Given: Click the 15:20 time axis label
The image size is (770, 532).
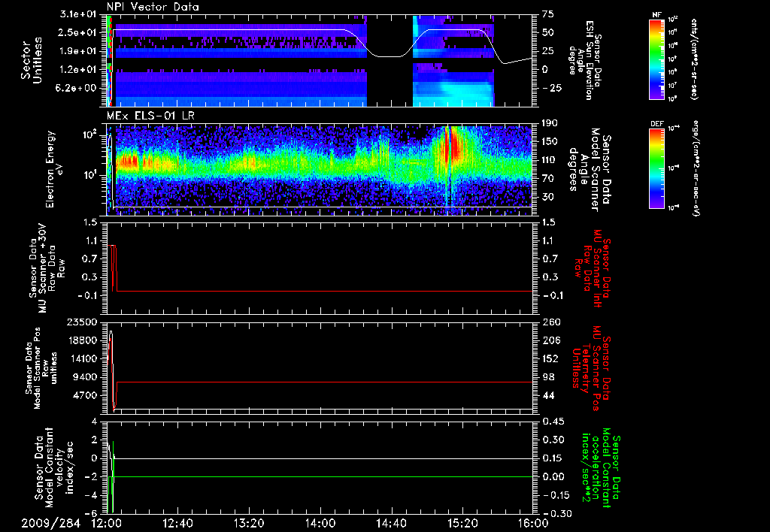Looking at the screenshot, I should pyautogui.click(x=461, y=523).
